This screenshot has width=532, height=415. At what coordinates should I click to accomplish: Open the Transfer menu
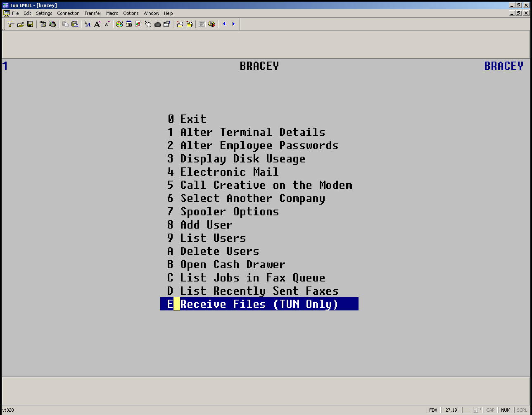click(93, 13)
